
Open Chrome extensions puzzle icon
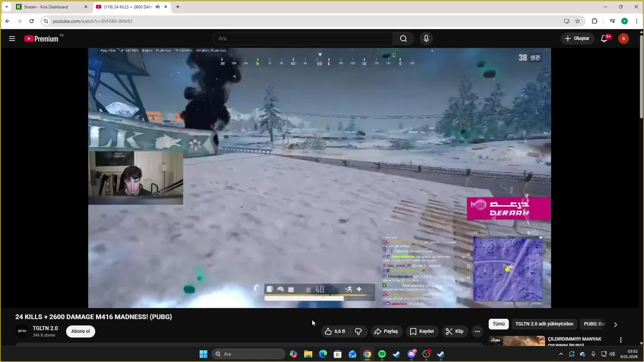pos(595,21)
